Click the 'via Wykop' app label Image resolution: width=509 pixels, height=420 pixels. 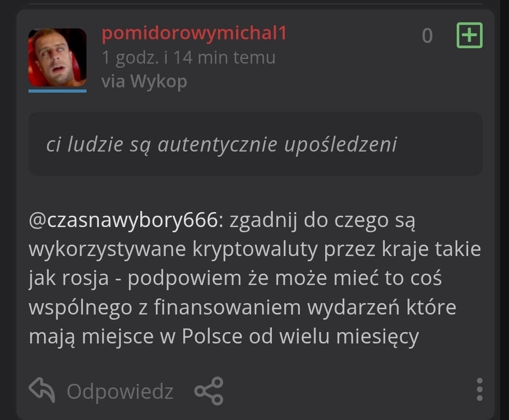(x=144, y=81)
